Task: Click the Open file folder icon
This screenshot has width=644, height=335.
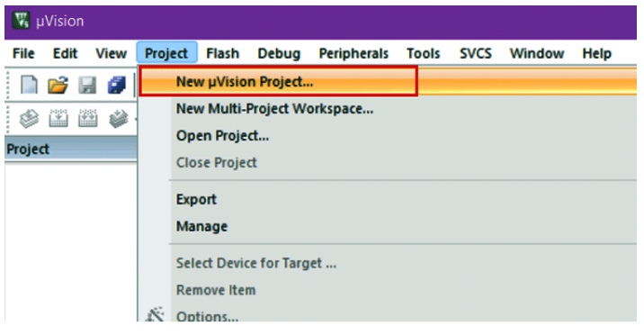Action: click(58, 85)
